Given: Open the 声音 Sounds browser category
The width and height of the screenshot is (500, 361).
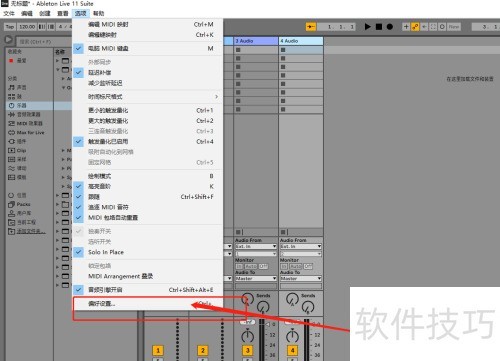Looking at the screenshot, I should pos(18,87).
